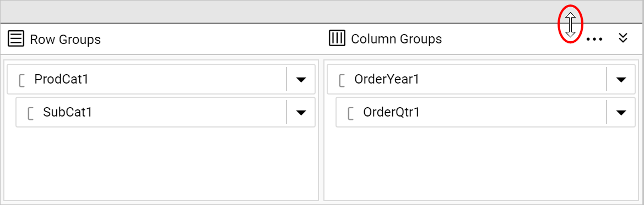The image size is (644, 205).
Task: Click the Row Groups title text
Action: click(x=66, y=40)
